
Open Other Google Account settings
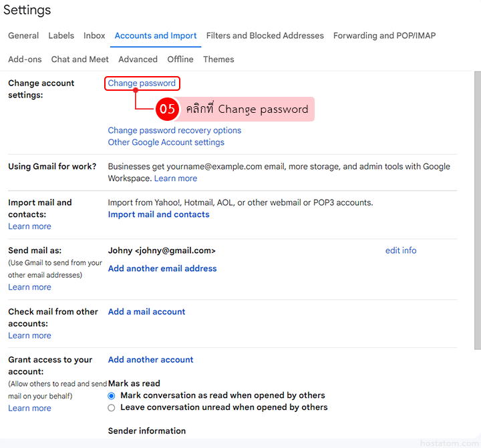coord(166,142)
